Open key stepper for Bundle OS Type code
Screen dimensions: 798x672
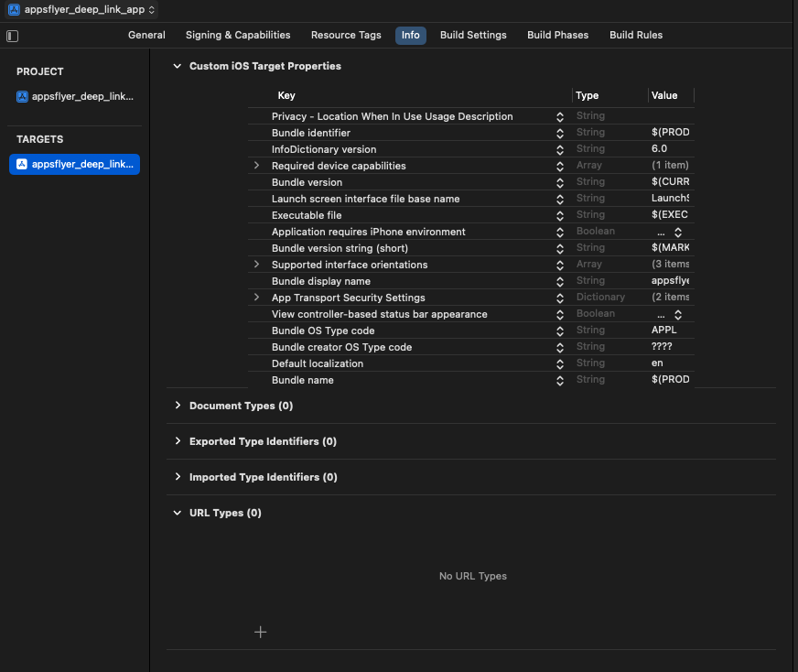point(560,331)
